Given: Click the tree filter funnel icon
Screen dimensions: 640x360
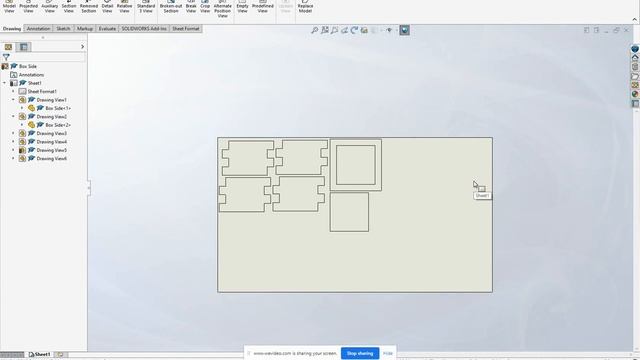Looking at the screenshot, I should coord(6,57).
